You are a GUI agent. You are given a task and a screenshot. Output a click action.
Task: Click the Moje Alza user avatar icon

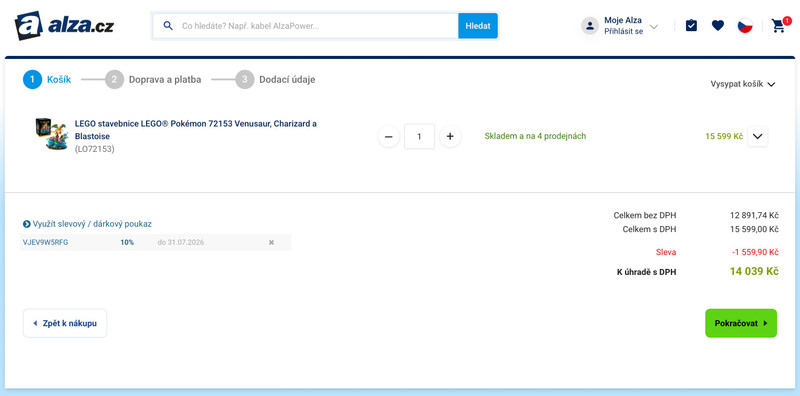pos(590,26)
